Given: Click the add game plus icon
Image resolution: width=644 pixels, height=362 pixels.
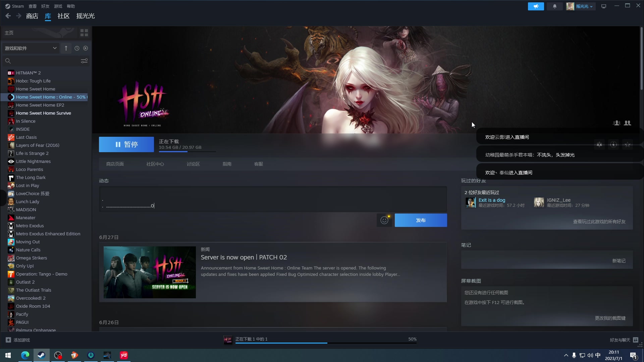Looking at the screenshot, I should (8, 340).
